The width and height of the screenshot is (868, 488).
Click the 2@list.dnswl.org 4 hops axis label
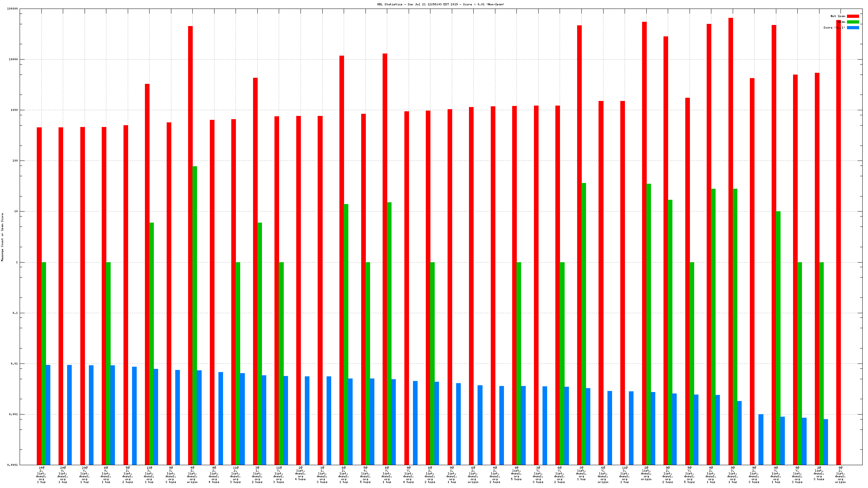[301, 473]
